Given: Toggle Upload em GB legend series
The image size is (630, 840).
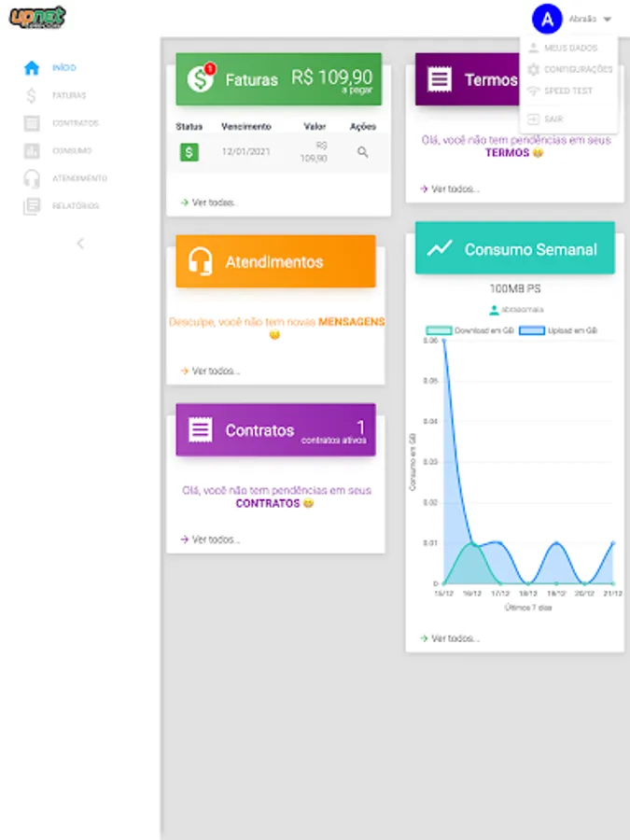Looking at the screenshot, I should (558, 330).
